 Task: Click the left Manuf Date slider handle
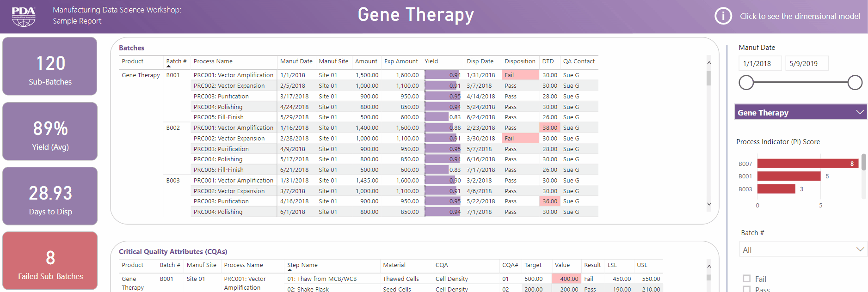(x=746, y=83)
